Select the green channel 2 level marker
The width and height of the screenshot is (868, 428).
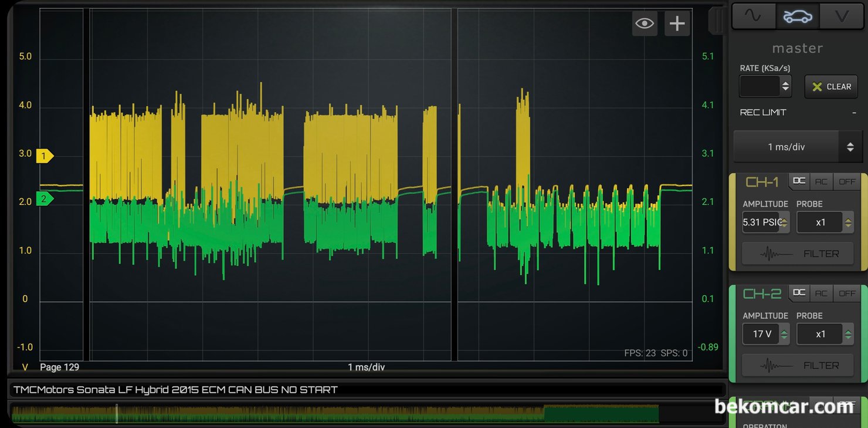[45, 199]
